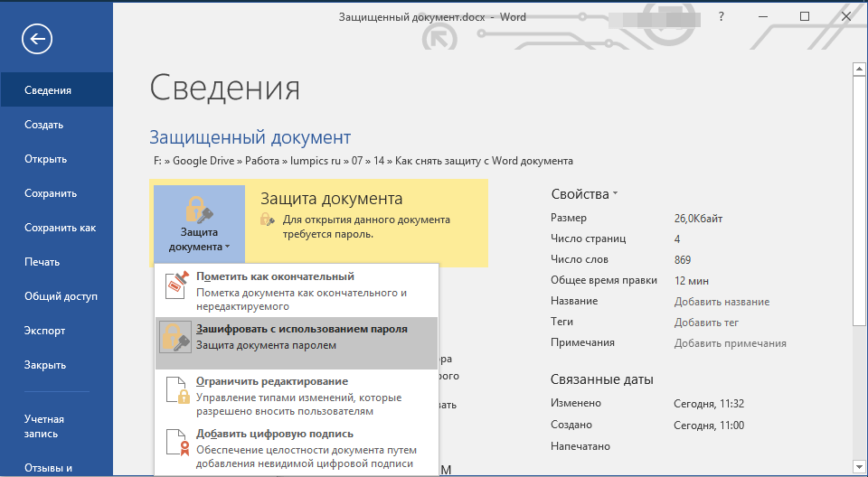Maximize the Word window
The image size is (868, 477).
805,16
